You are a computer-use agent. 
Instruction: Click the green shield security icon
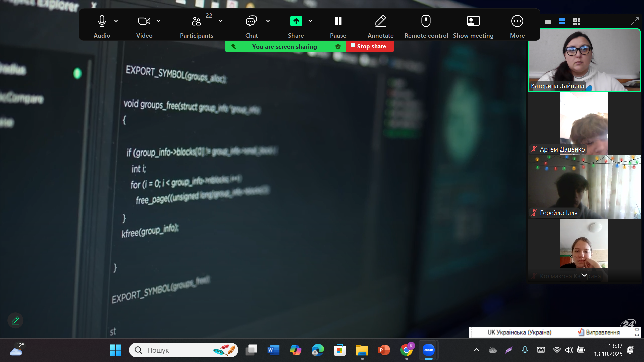click(338, 47)
